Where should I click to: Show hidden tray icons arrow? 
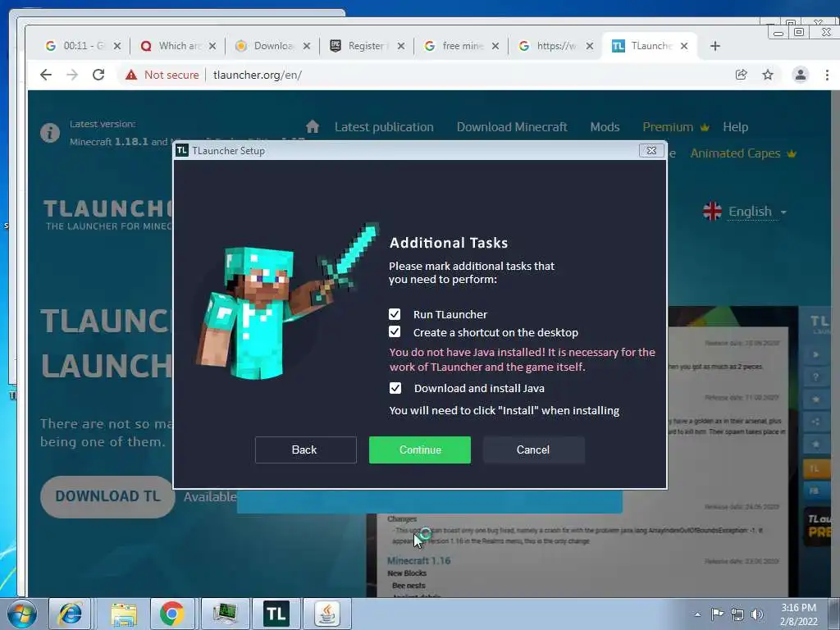(x=697, y=614)
